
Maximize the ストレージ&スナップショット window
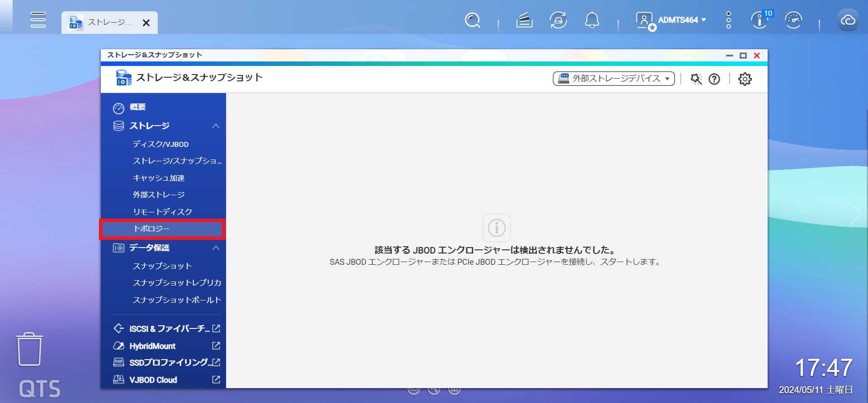743,56
